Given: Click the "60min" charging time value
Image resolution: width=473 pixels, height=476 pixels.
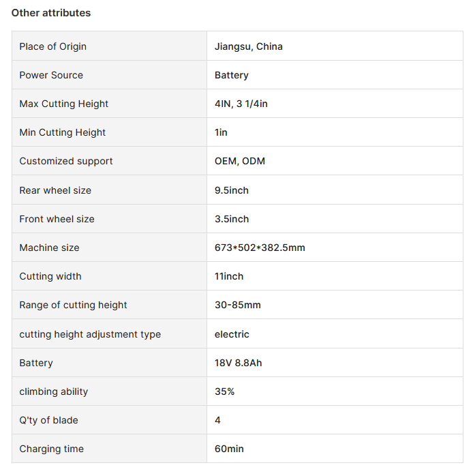Looking at the screenshot, I should coord(229,449).
